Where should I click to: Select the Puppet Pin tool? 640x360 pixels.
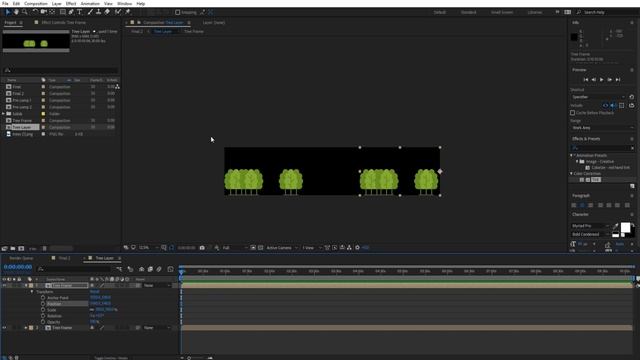coord(127,12)
